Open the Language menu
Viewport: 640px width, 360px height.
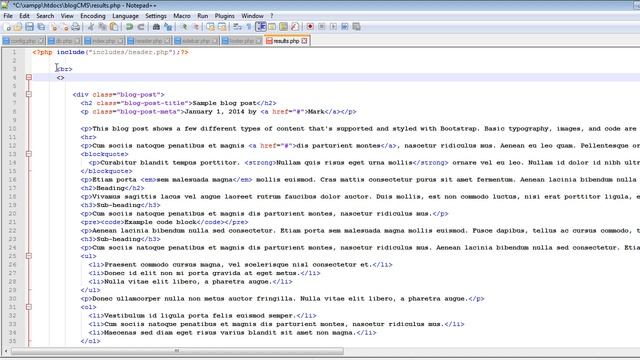pos(125,16)
